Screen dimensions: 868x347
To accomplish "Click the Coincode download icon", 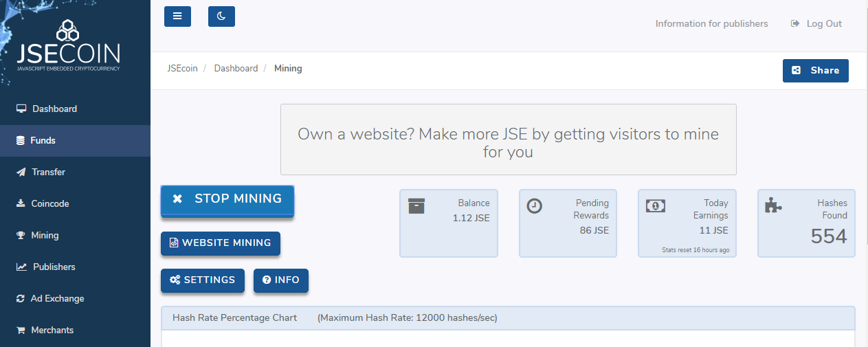I will tap(21, 203).
